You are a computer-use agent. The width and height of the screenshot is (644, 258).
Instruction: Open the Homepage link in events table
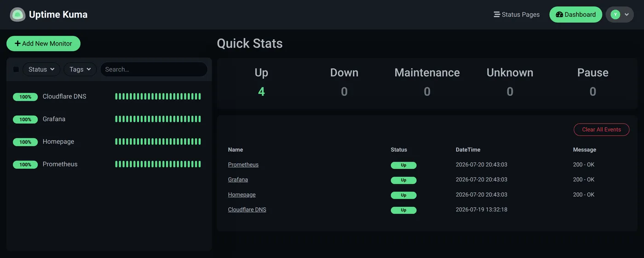click(242, 194)
